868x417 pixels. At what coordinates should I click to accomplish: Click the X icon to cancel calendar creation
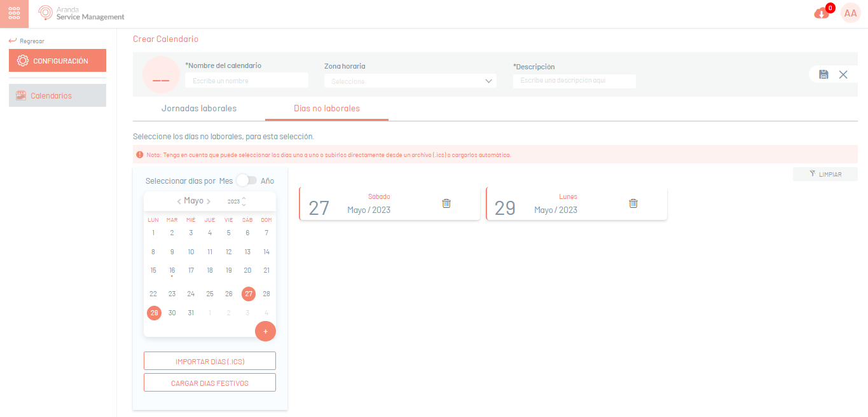coord(843,74)
